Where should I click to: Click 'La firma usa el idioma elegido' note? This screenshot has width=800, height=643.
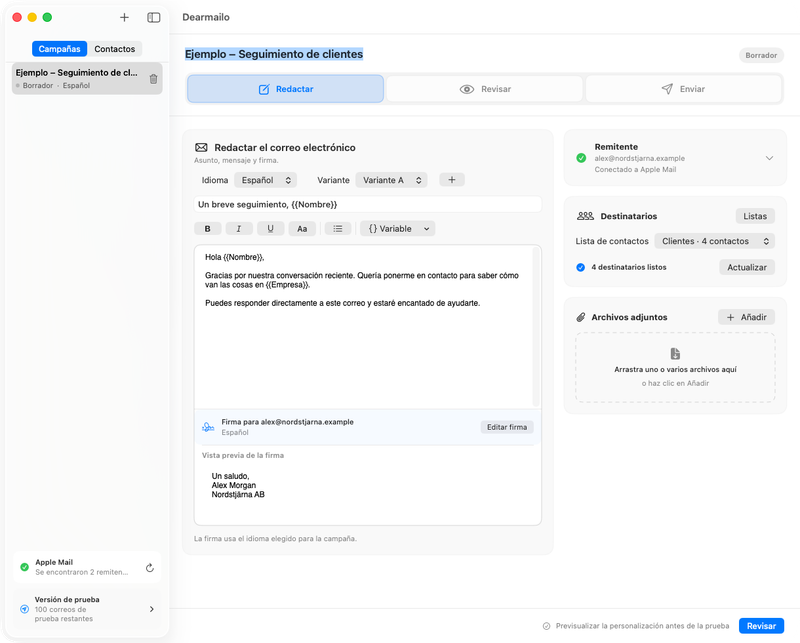coord(275,538)
